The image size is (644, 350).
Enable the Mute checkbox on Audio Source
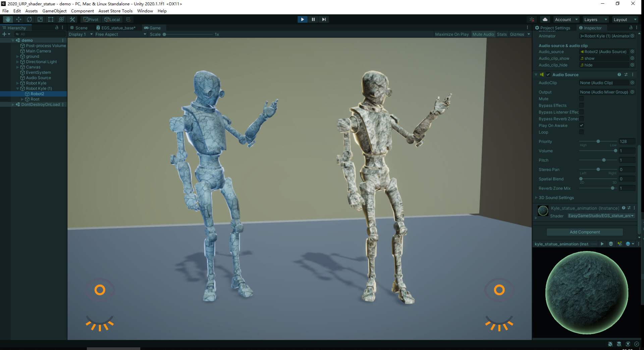(x=581, y=99)
